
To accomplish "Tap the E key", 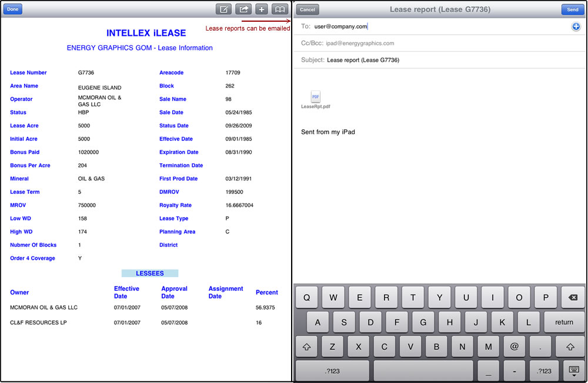I will coord(360,298).
